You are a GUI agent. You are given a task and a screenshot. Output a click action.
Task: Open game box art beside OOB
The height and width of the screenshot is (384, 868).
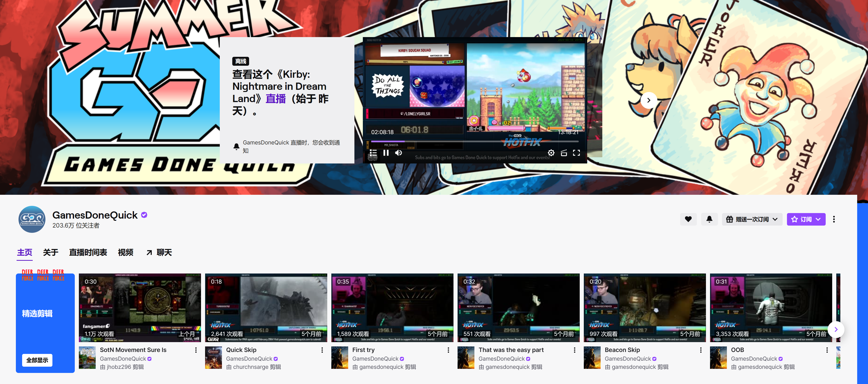click(x=718, y=358)
